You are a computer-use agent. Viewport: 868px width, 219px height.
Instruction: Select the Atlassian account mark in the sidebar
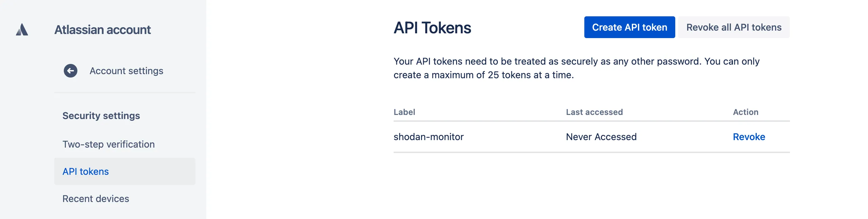21,30
